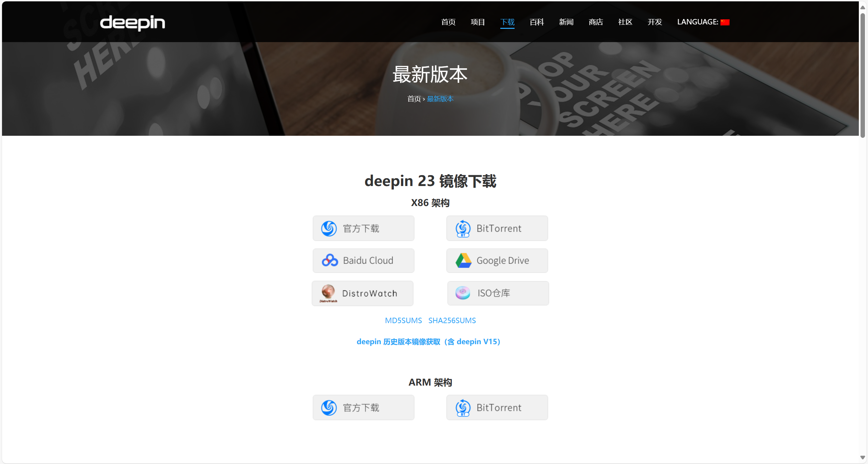Click ARM 官方下载 download button
This screenshot has width=868, height=464.
(364, 408)
